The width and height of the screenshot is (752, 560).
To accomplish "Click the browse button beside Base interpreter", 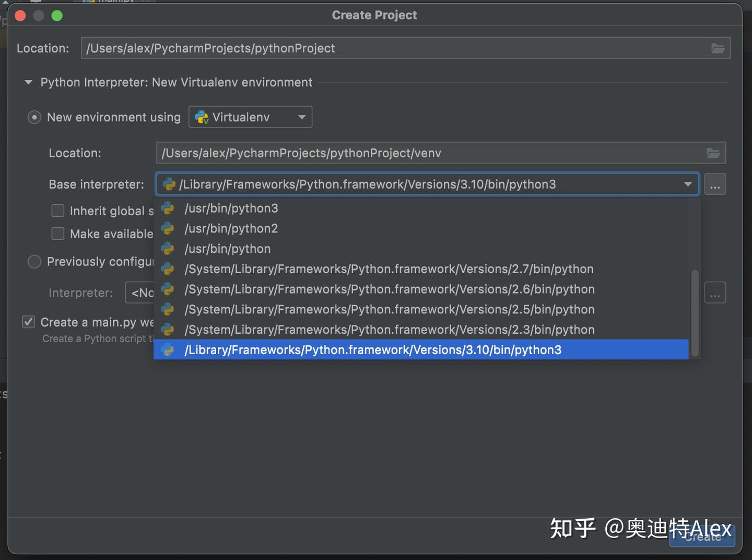I will point(715,184).
